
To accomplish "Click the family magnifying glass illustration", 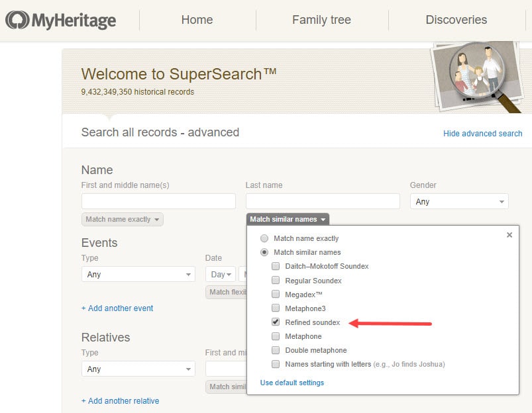I will (x=476, y=75).
